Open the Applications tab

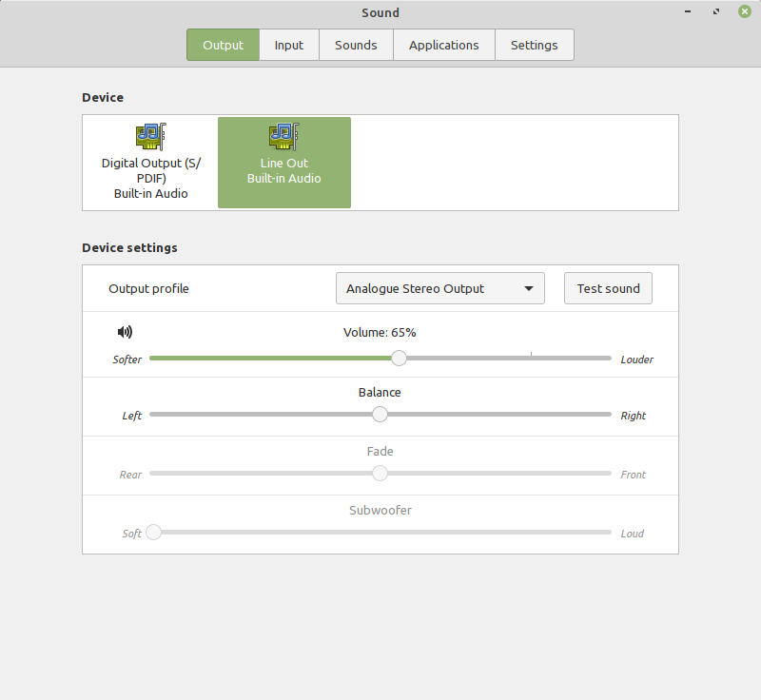(443, 45)
